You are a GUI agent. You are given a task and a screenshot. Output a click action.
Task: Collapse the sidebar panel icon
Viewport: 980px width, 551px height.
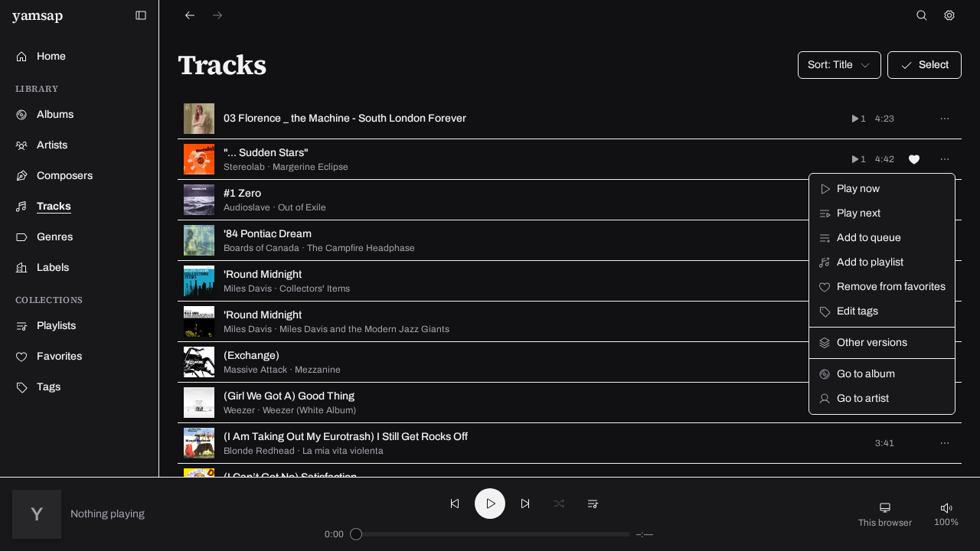(141, 15)
